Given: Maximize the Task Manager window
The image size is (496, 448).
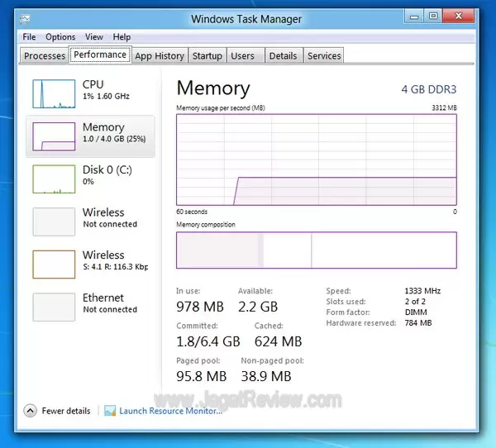Looking at the screenshot, I should (x=433, y=17).
